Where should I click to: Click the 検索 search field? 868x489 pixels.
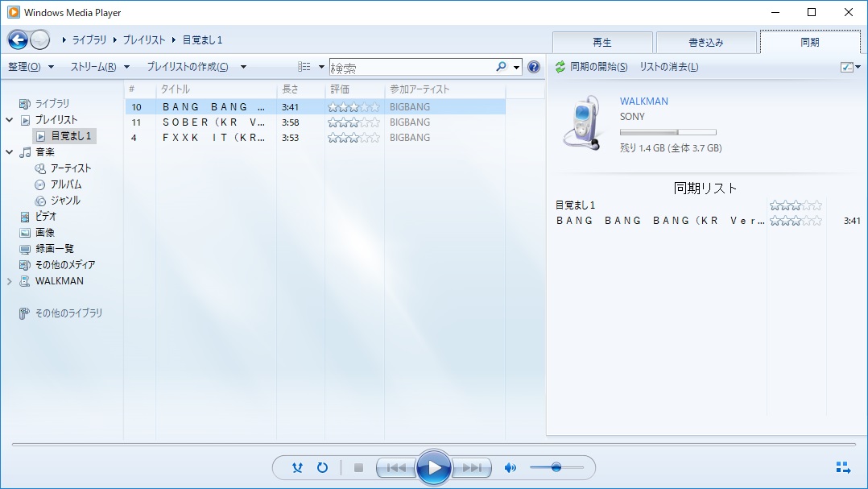(412, 68)
